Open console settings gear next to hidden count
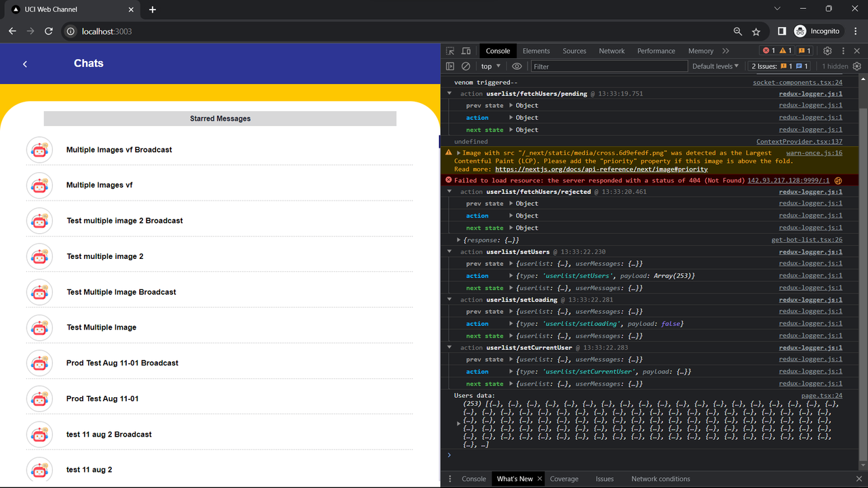Image resolution: width=868 pixels, height=488 pixels. point(857,66)
